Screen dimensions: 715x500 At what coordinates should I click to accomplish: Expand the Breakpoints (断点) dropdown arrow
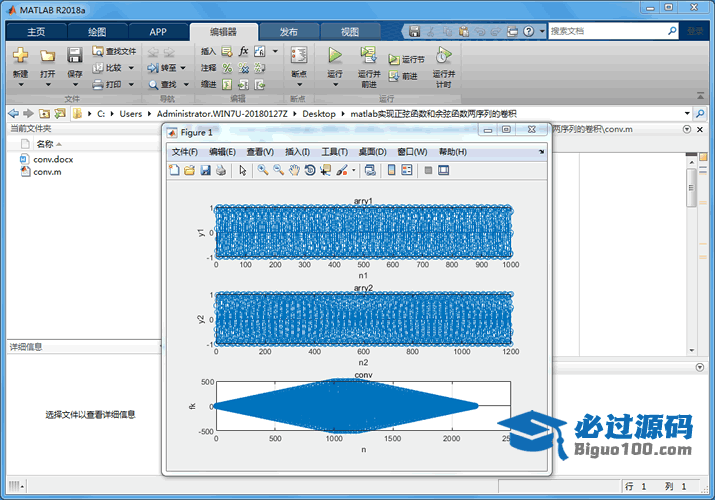[299, 85]
